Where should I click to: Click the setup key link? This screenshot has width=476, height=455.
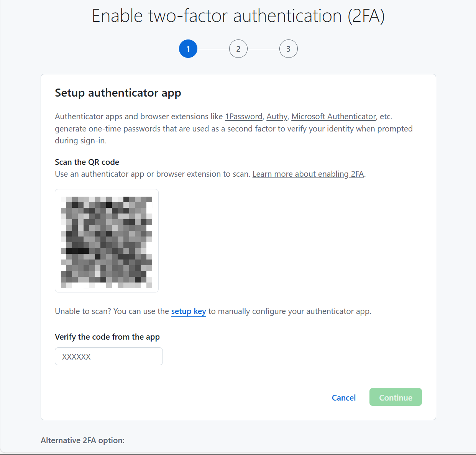(189, 311)
